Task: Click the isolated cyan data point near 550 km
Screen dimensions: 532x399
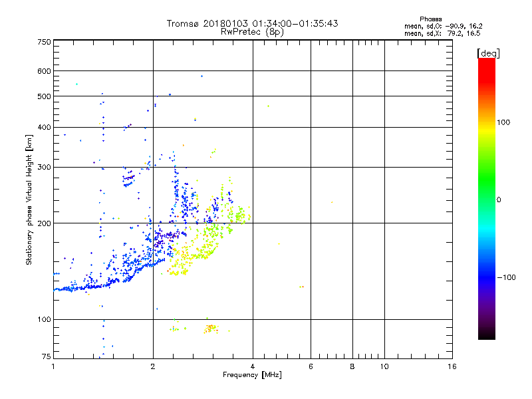Action: pos(76,84)
